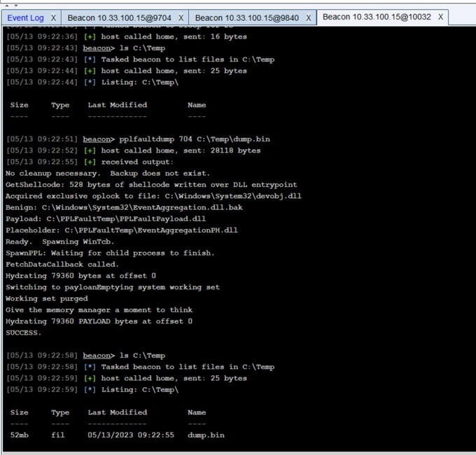Switch to the Event Log tab
The height and width of the screenshot is (455, 476).
25,18
